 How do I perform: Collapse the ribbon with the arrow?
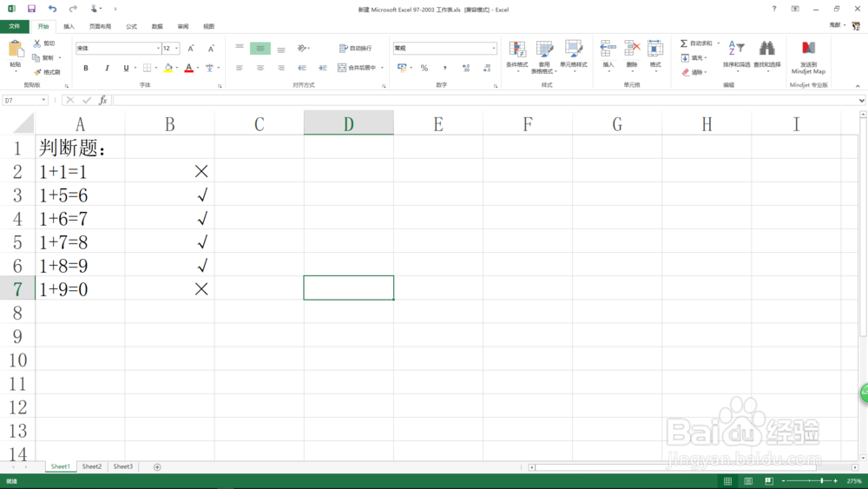858,86
